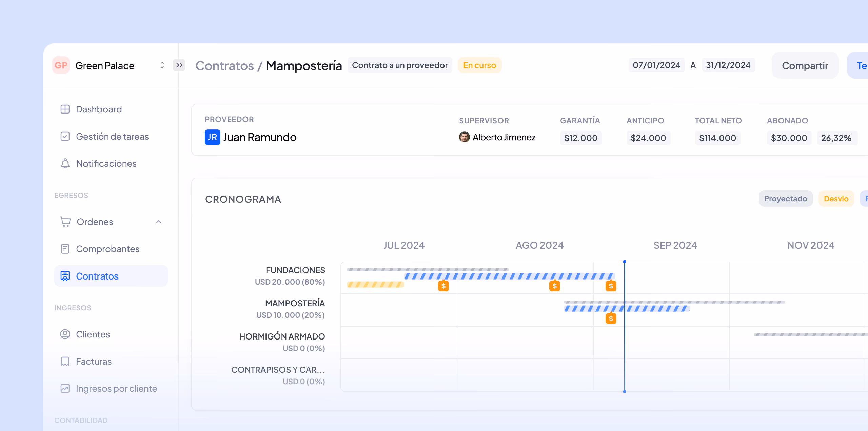
Task: Click the Comprobantes document icon
Action: click(65, 249)
